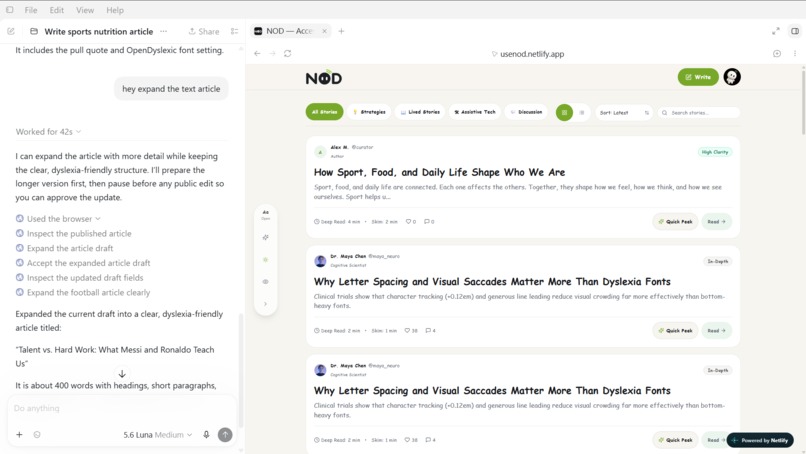Toggle the split panel icon at top right
The image size is (806, 454).
795,31
